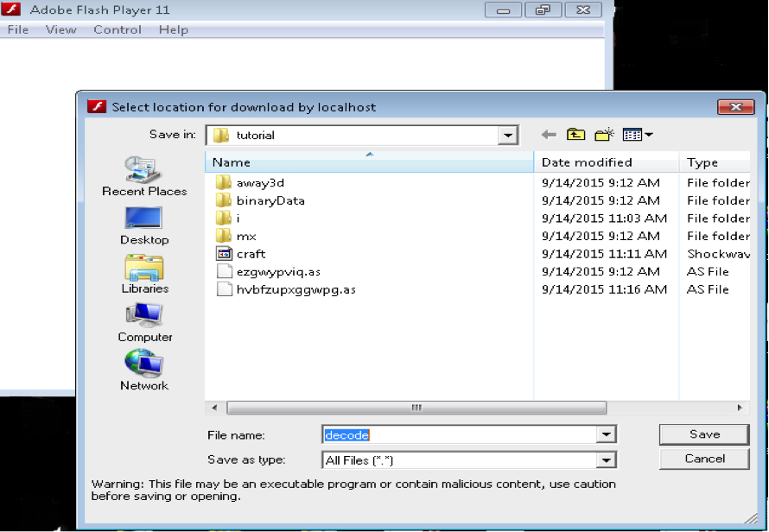The height and width of the screenshot is (532, 769).
Task: Open Libraries from the places bar
Action: coord(144,274)
